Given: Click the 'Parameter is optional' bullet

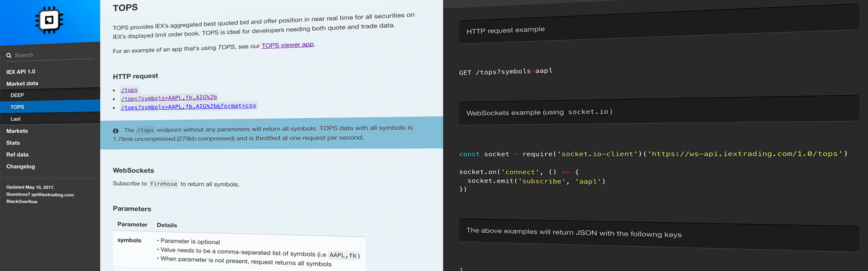Looking at the screenshot, I should click(x=189, y=242).
